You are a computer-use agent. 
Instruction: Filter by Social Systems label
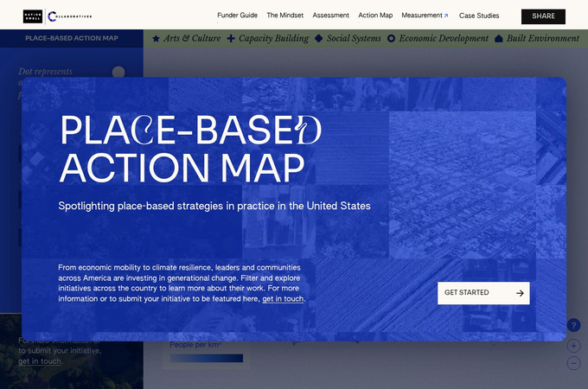pyautogui.click(x=354, y=38)
